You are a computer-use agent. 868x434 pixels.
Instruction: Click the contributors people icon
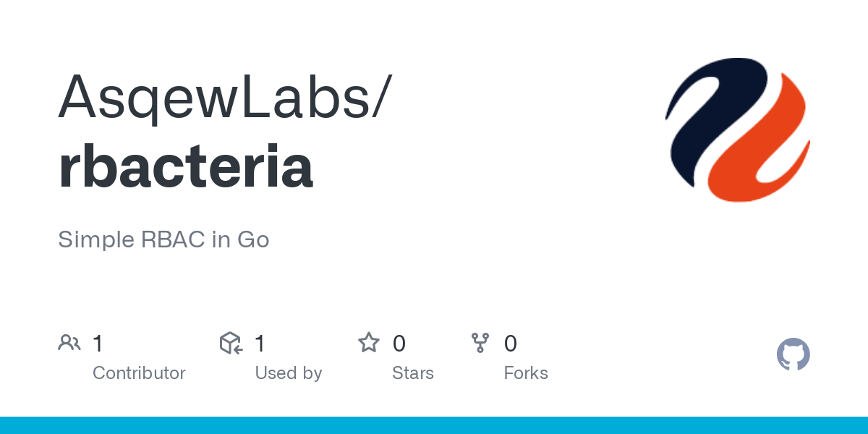(x=69, y=343)
